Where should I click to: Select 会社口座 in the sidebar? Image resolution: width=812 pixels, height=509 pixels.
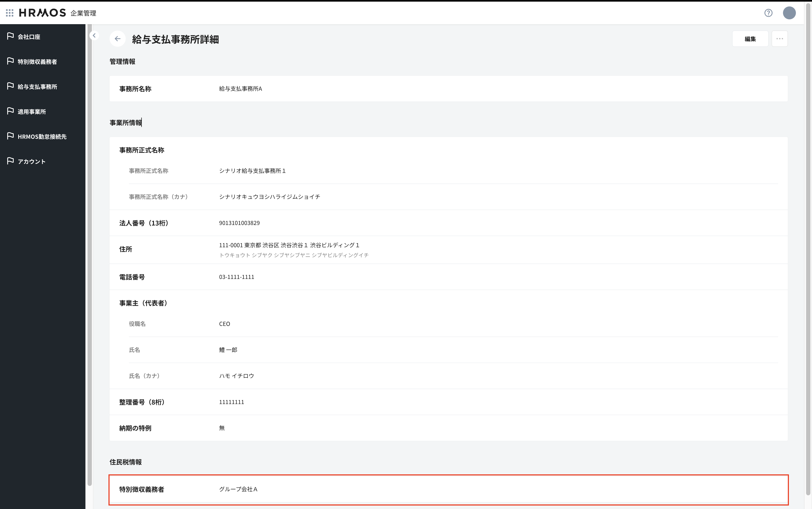click(29, 37)
